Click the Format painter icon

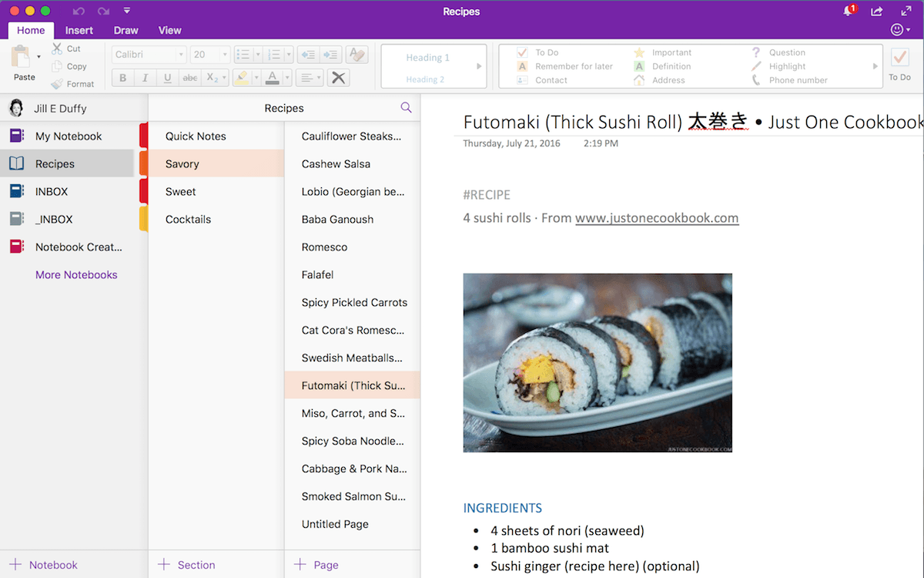coord(57,83)
